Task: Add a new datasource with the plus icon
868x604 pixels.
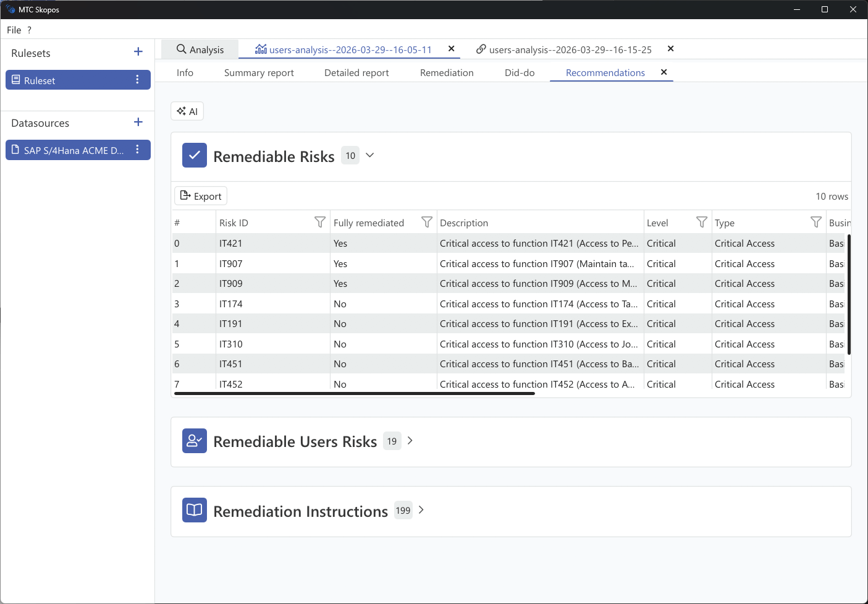Action: [x=138, y=122]
